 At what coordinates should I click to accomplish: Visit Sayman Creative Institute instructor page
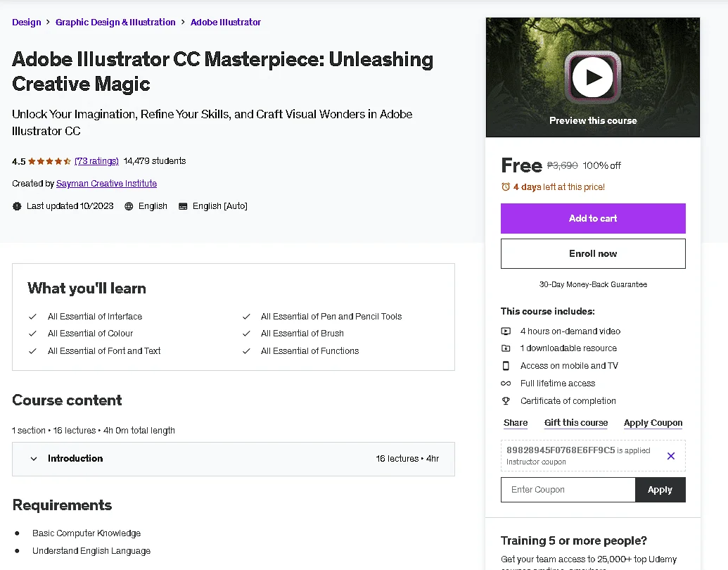coord(106,184)
